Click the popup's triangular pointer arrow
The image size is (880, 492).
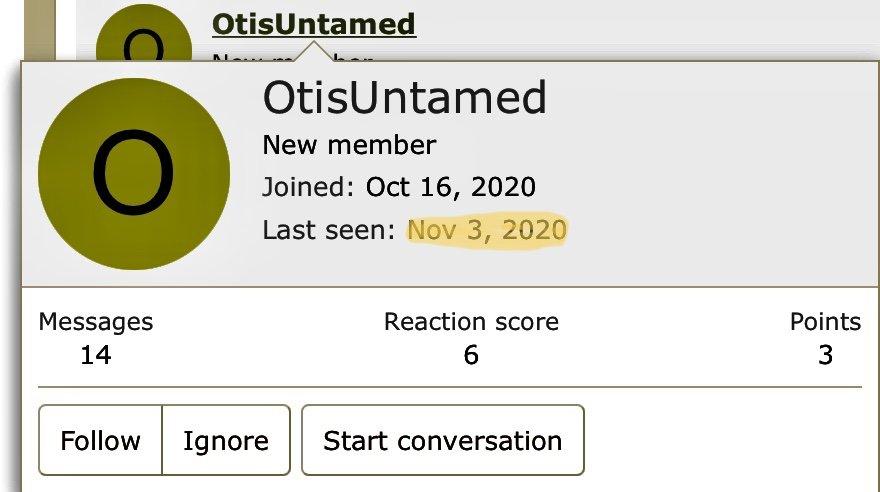(x=314, y=51)
